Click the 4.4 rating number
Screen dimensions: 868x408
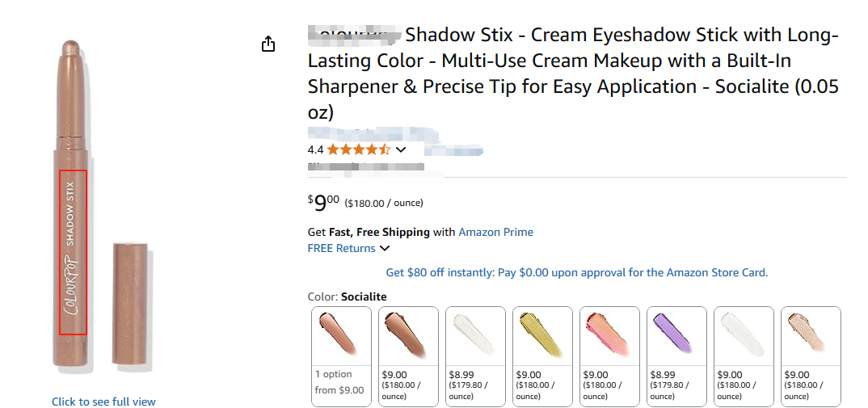pyautogui.click(x=315, y=149)
